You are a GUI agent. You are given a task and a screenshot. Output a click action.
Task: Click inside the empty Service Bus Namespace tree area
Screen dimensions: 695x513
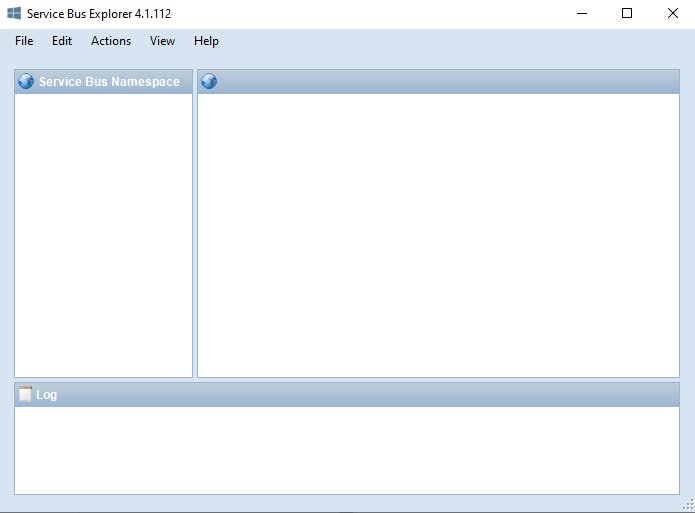pyautogui.click(x=103, y=235)
